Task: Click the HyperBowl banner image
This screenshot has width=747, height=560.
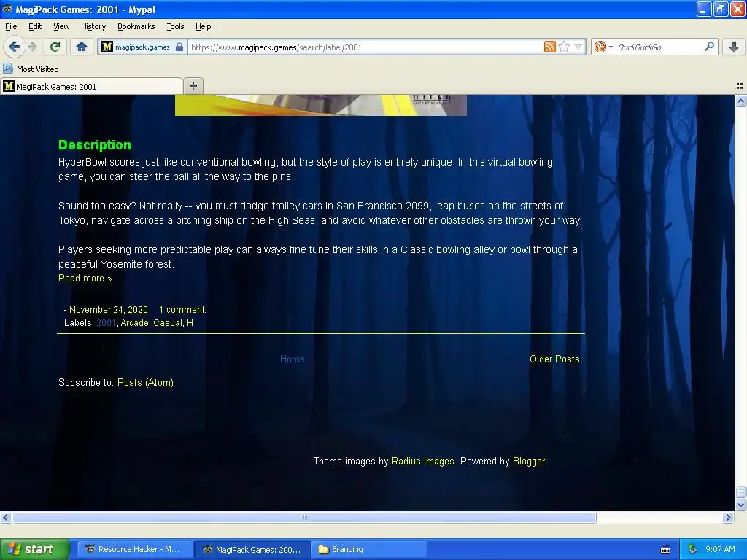Action: click(321, 105)
